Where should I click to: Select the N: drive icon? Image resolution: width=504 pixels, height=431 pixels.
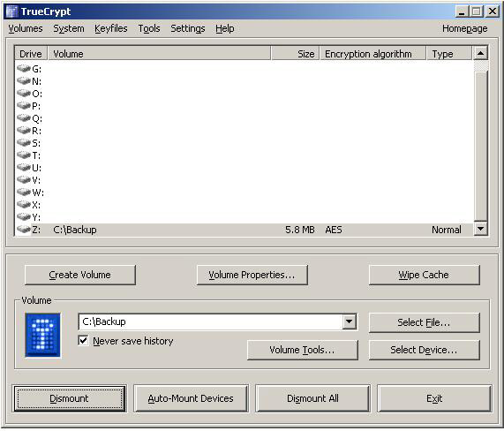(24, 81)
